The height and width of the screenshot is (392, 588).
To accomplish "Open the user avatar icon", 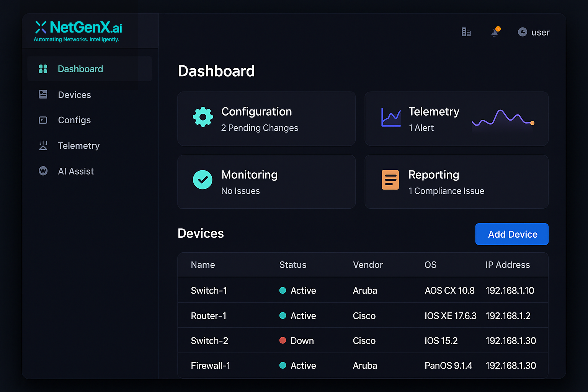I will (522, 32).
